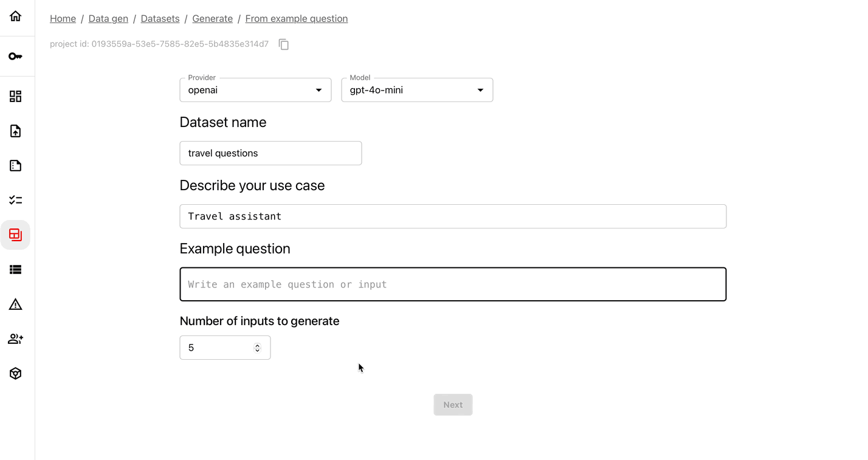Viewport: 868px width, 460px height.
Task: Open the checklist icon in sidebar
Action: (x=16, y=200)
